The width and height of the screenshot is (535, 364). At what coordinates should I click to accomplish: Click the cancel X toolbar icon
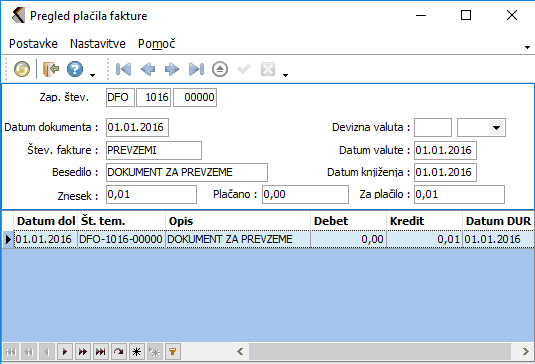coord(268,69)
